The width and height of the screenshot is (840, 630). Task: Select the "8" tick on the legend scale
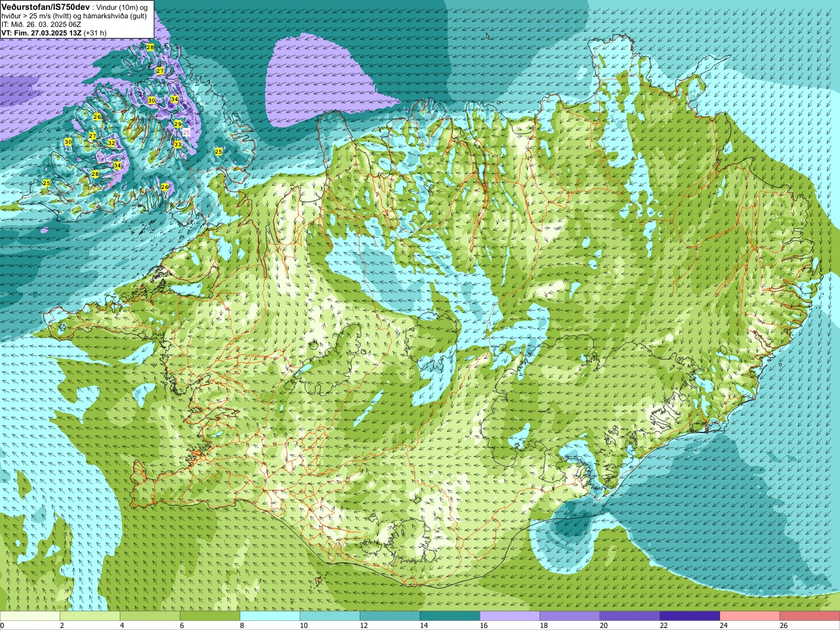pyautogui.click(x=242, y=625)
